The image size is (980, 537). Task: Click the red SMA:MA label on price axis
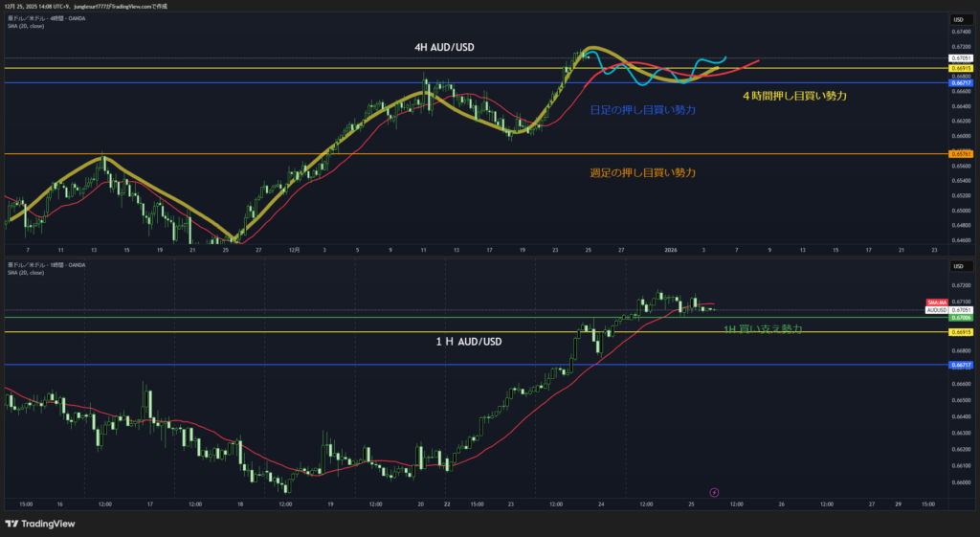click(935, 302)
